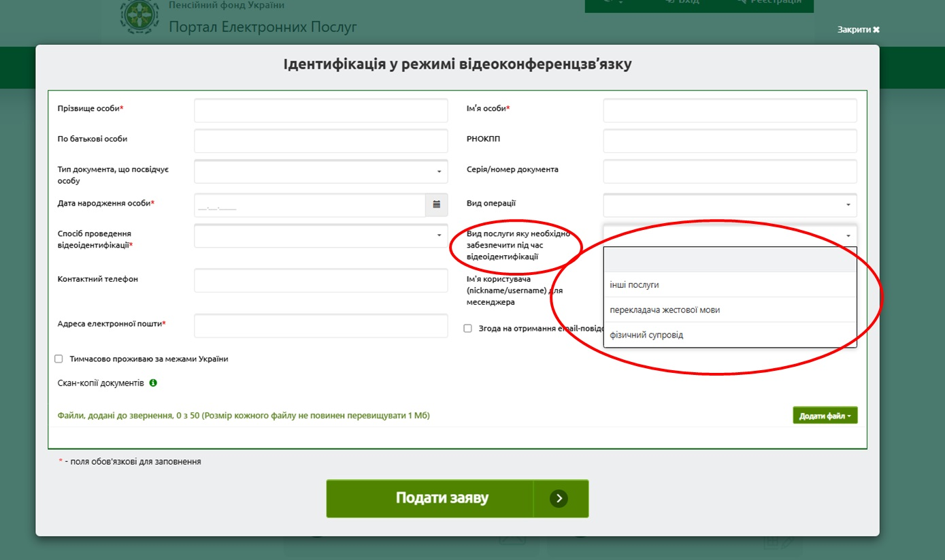Viewport: 945px width, 560px height.
Task: Click the Додати файл button
Action: 825,415
